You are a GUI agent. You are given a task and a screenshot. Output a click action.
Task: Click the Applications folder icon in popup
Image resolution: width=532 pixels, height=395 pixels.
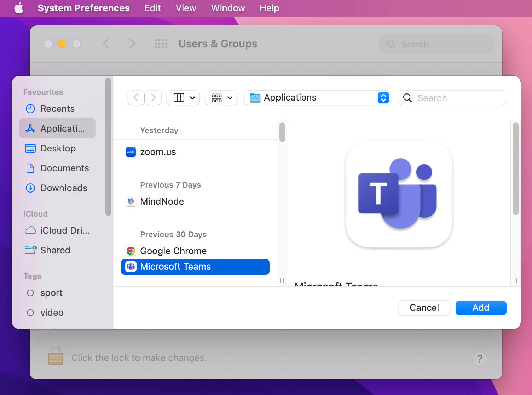point(255,98)
